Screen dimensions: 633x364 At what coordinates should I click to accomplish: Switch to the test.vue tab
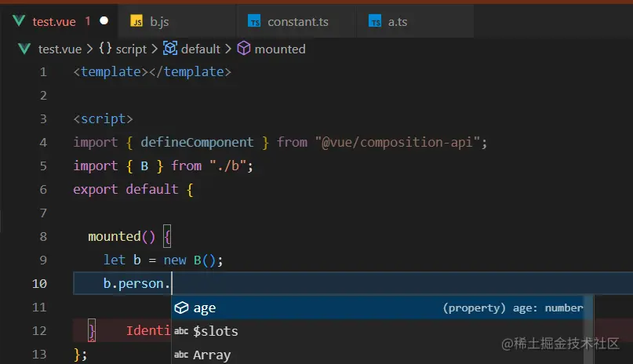pos(59,21)
